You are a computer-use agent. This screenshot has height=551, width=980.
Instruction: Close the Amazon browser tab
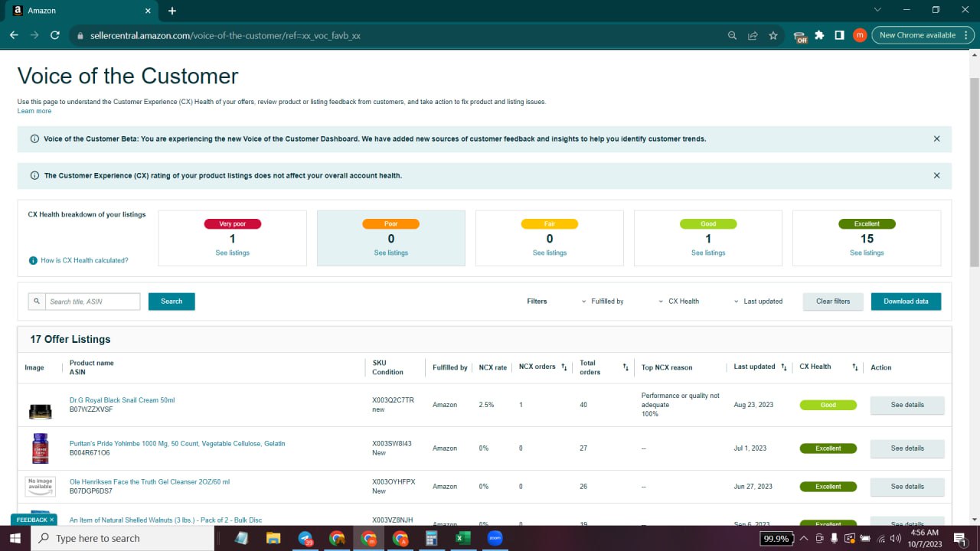coord(146,11)
